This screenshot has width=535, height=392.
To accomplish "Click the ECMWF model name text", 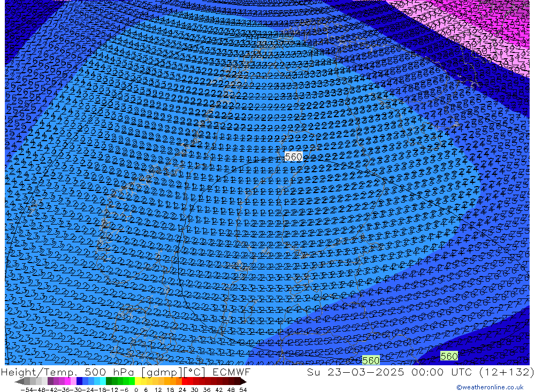I will coord(231,372).
